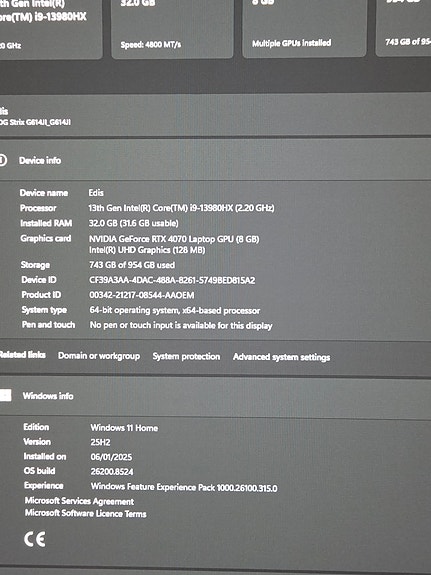Open Advanced system settings link
The width and height of the screenshot is (431, 575).
[x=281, y=357]
